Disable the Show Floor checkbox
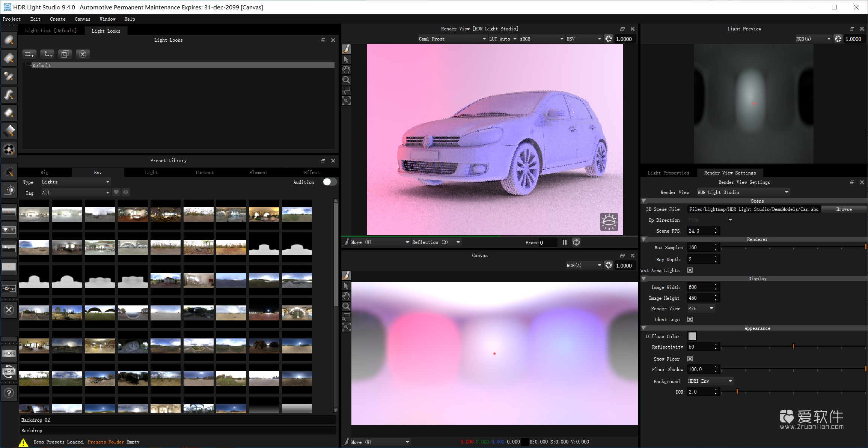The width and height of the screenshot is (868, 448). tap(690, 359)
